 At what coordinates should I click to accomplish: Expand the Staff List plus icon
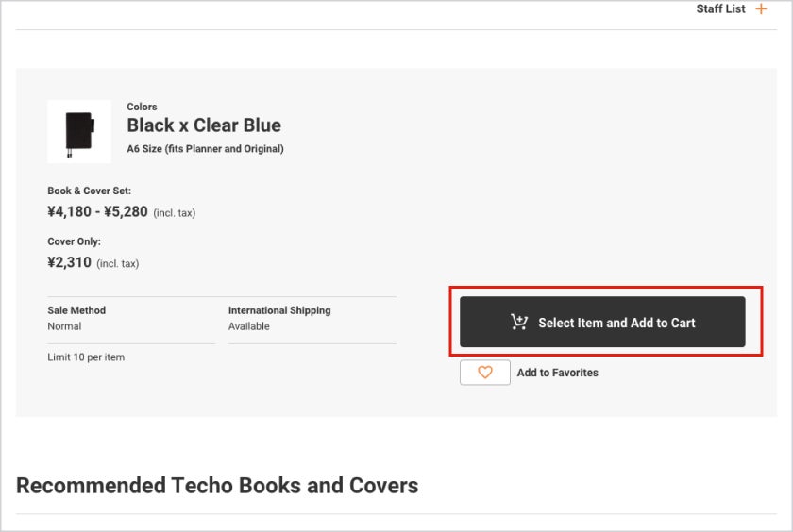point(761,9)
